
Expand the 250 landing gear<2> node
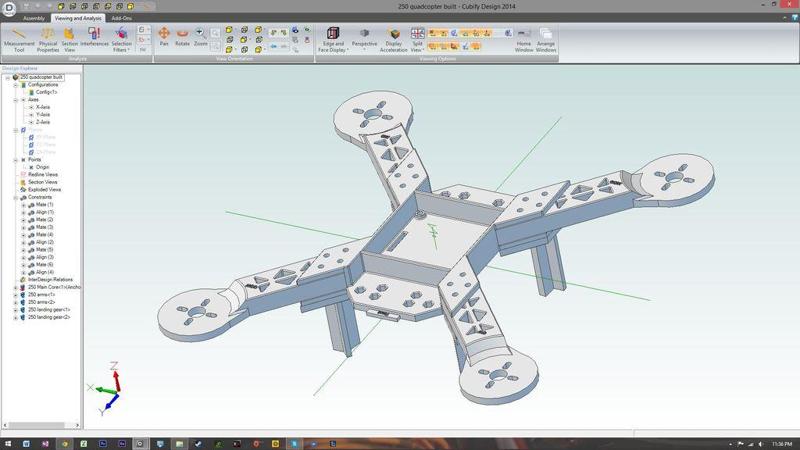click(x=16, y=317)
